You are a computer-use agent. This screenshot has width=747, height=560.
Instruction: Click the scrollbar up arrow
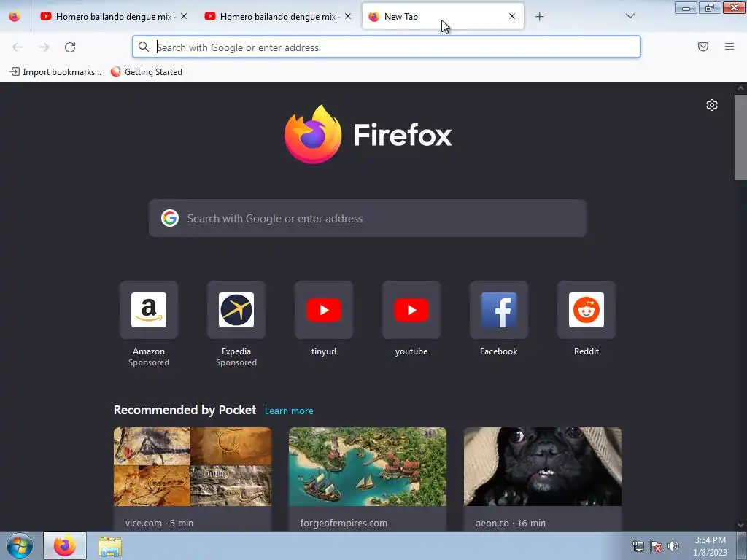(x=740, y=88)
